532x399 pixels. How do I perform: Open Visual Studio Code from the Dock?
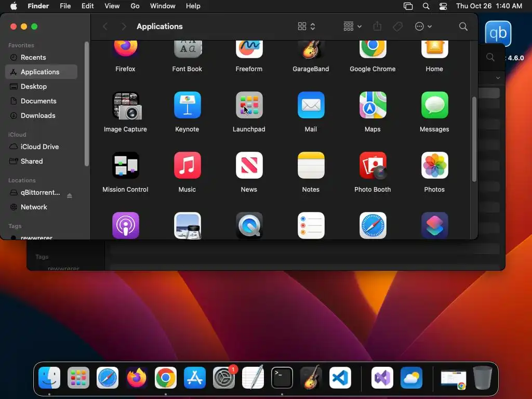tap(340, 378)
